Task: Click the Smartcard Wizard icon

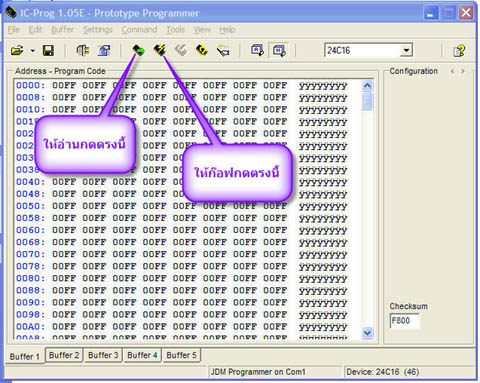Action: point(223,51)
